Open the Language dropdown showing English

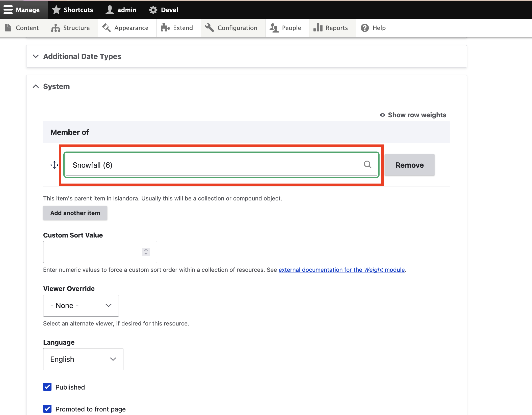click(x=83, y=359)
